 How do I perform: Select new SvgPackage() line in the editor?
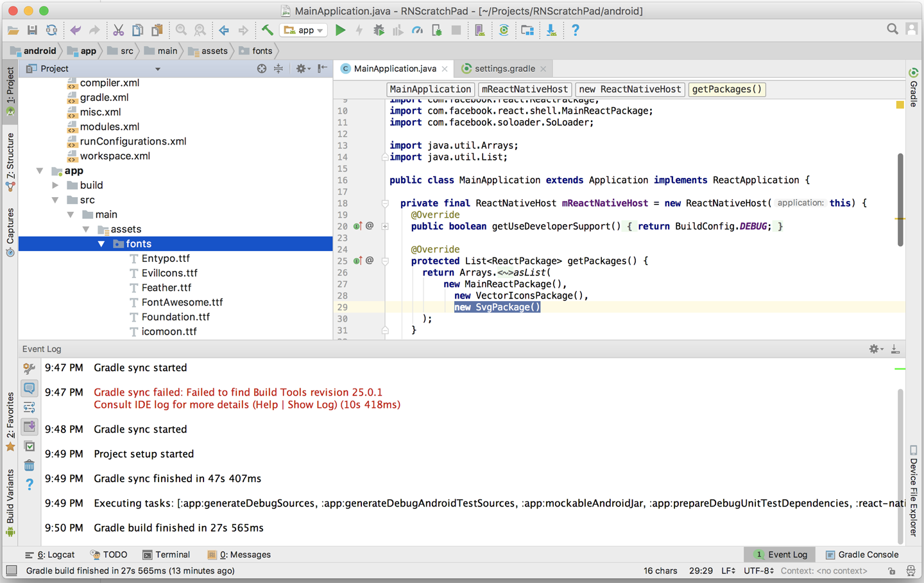tap(497, 307)
